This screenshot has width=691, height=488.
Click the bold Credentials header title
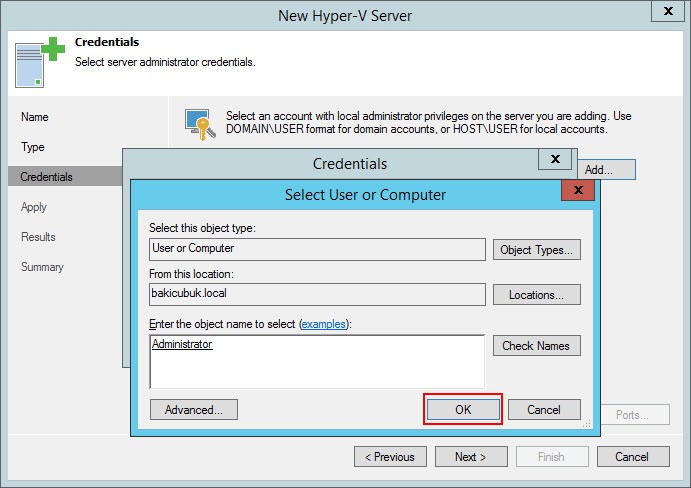coord(107,42)
